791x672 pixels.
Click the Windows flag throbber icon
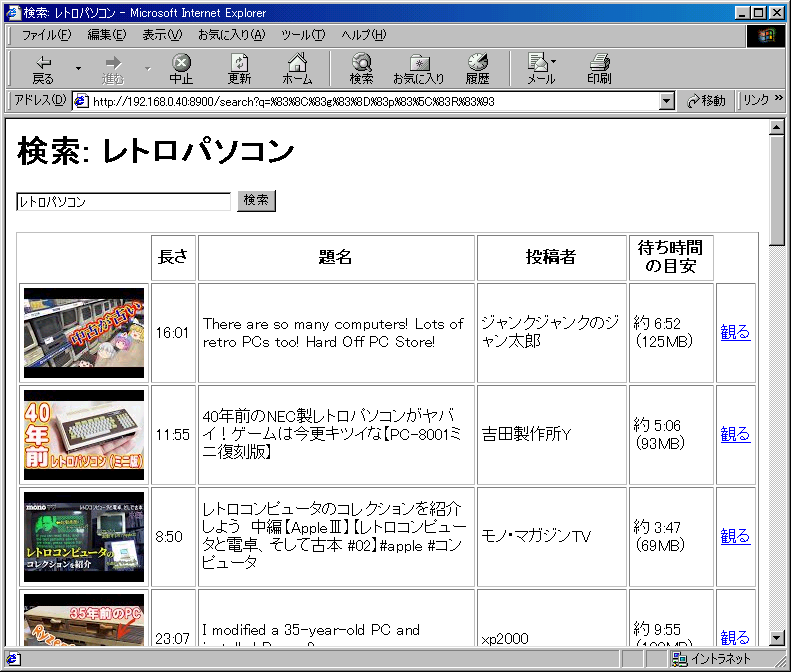pyautogui.click(x=765, y=35)
